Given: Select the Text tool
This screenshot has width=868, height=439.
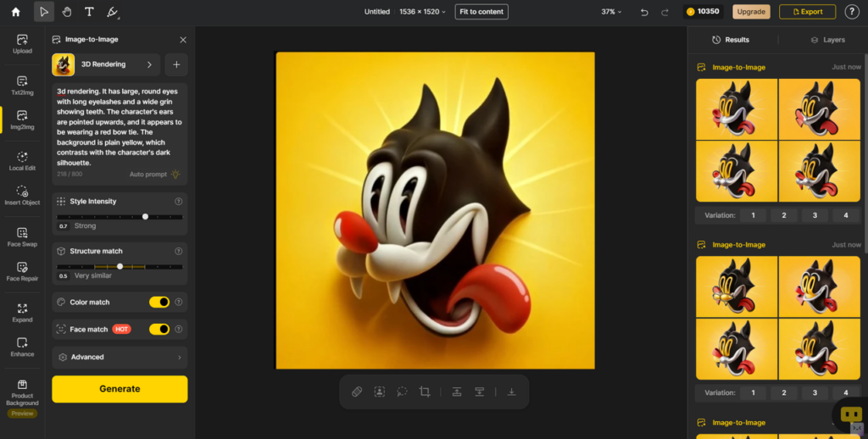Looking at the screenshot, I should point(89,12).
